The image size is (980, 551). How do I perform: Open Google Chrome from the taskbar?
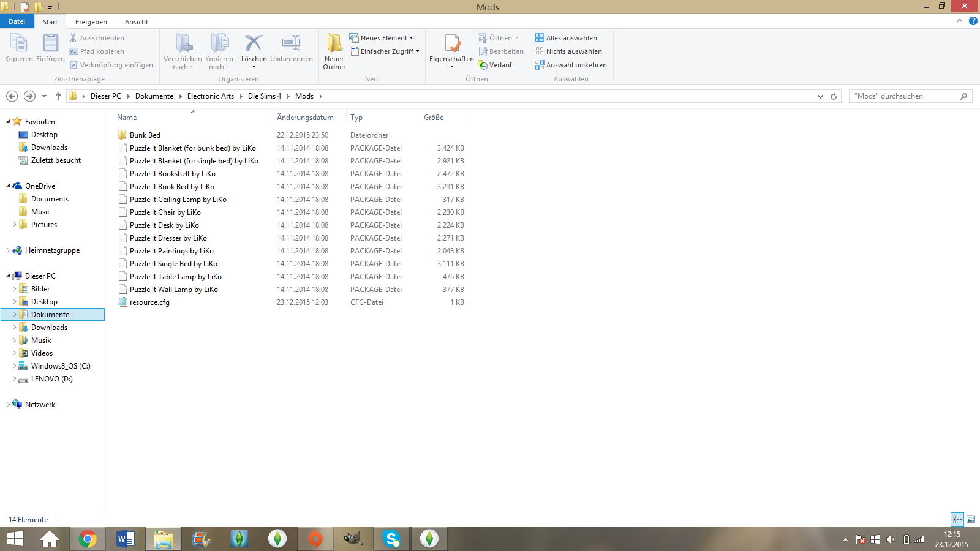(88, 539)
